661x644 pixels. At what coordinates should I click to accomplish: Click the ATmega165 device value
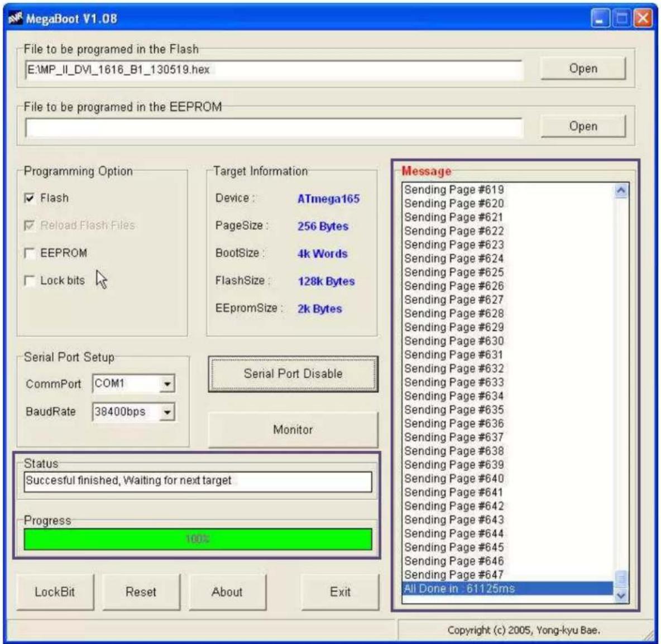(x=328, y=199)
